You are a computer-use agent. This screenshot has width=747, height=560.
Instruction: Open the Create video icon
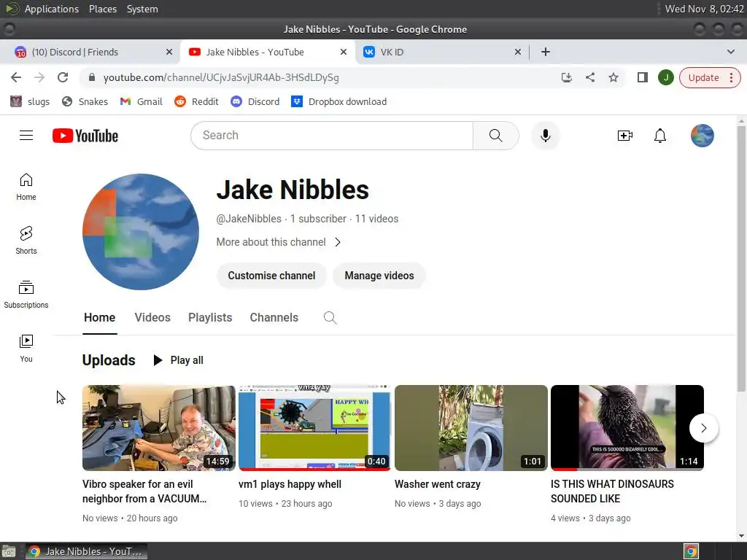(x=624, y=136)
